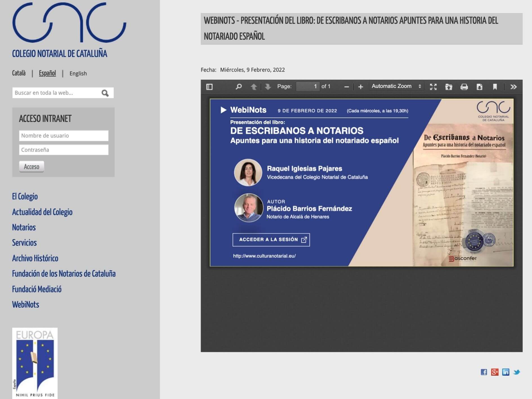Click the PDF page number field

[x=308, y=86]
